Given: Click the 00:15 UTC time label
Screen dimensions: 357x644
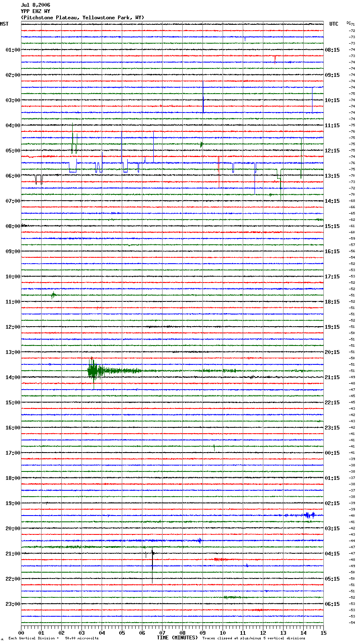Looking at the screenshot, I should [x=332, y=453].
